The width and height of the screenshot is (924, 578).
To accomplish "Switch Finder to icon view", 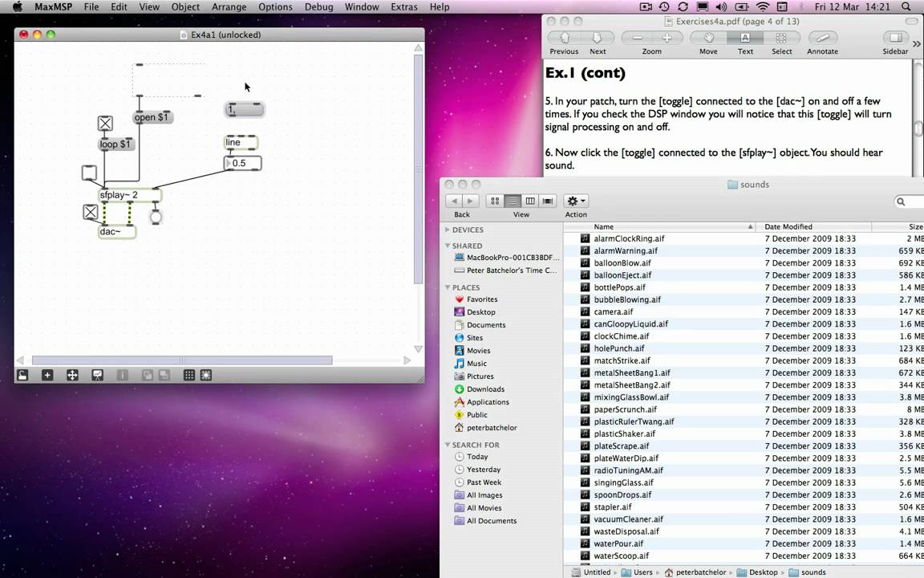I will pos(495,201).
